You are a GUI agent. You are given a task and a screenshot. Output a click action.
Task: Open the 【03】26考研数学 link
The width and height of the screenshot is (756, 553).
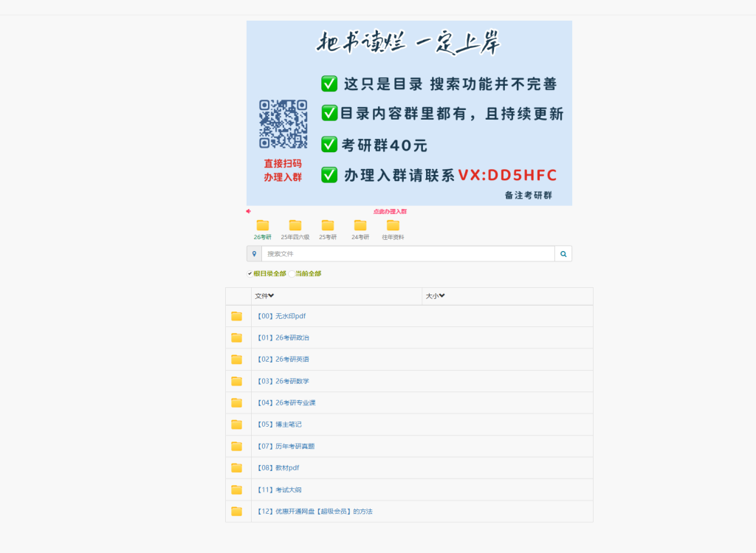283,382
